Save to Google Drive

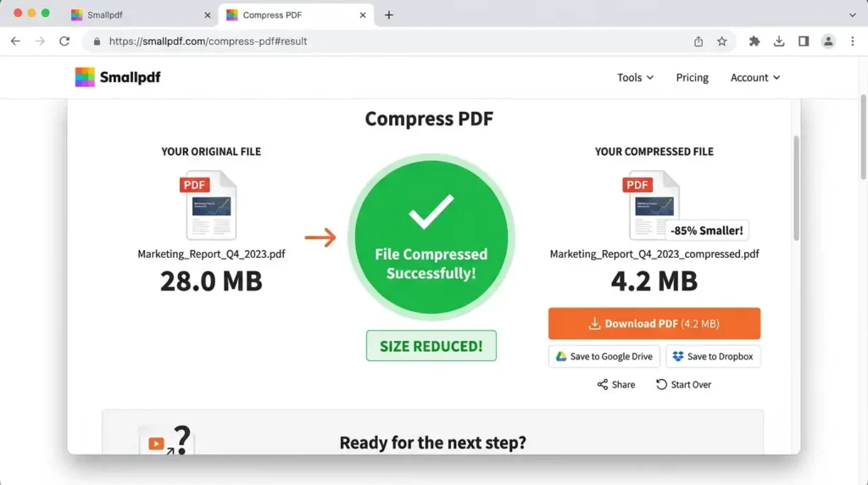[604, 357]
